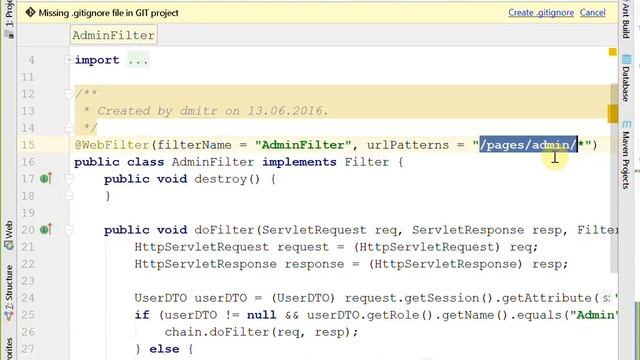Viewport: 640px width, 360px height.
Task: Click the implements gutter icon at line 17
Action: [x=46, y=178]
